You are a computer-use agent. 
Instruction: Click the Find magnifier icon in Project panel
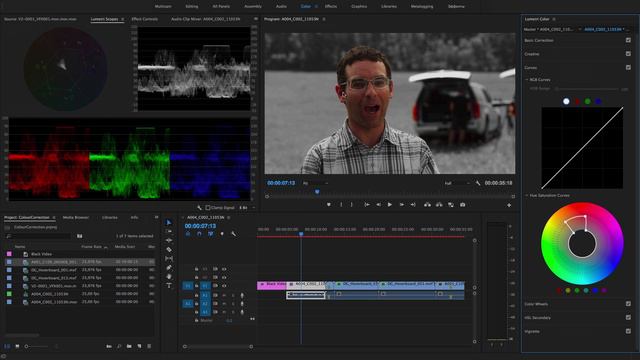point(119,346)
